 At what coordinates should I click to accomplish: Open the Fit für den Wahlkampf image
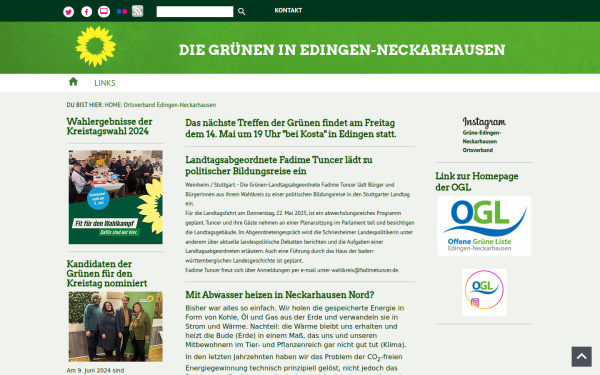tap(116, 197)
